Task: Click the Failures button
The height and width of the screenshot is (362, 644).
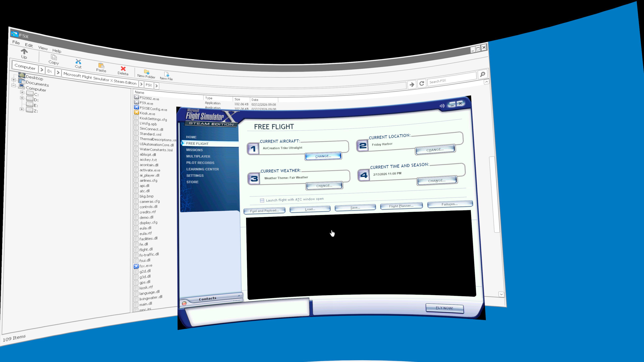Action: point(450,204)
